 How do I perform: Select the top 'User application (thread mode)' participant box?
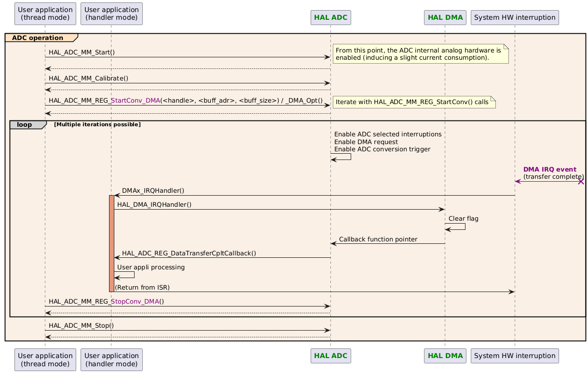click(45, 13)
